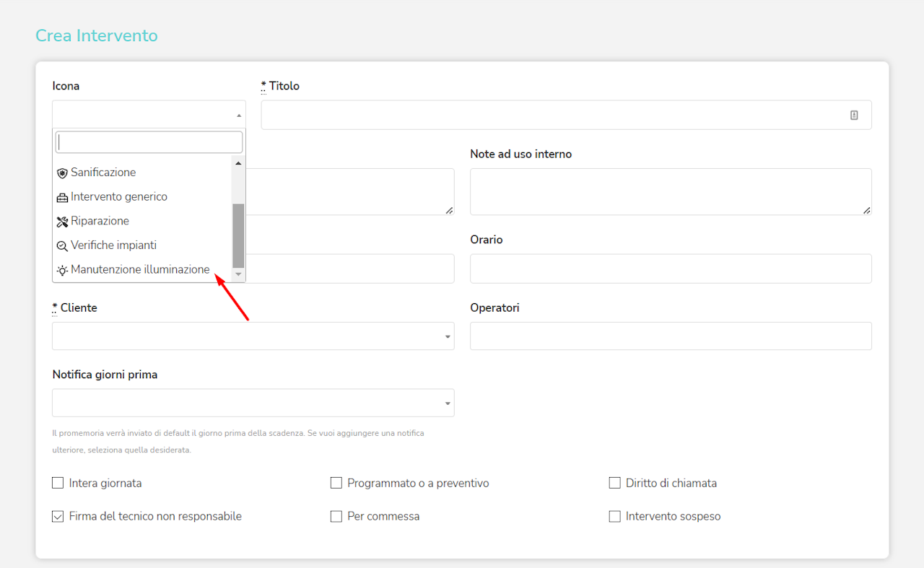The height and width of the screenshot is (568, 924).
Task: Tick the Diritto di chiamata checkbox
Action: [614, 483]
